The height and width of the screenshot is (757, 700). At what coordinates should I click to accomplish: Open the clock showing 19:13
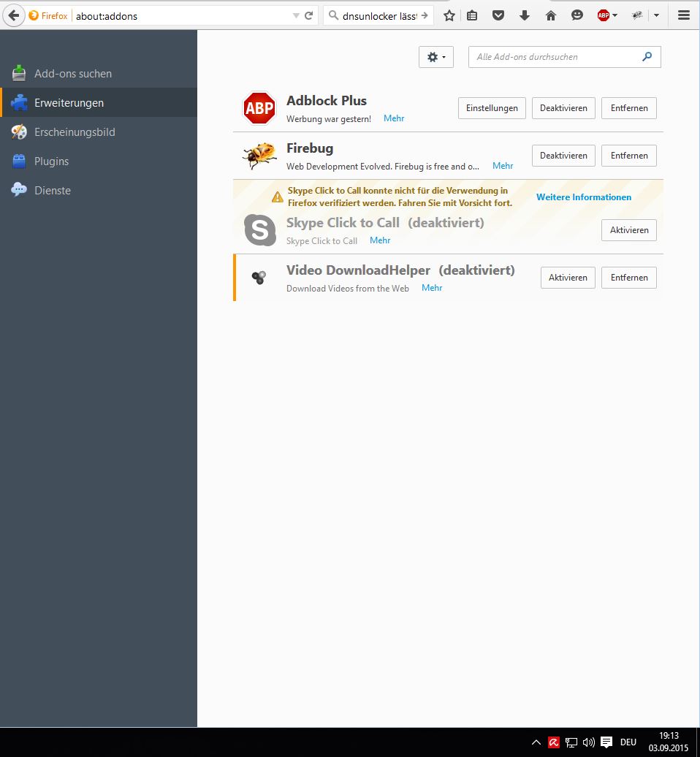[669, 742]
